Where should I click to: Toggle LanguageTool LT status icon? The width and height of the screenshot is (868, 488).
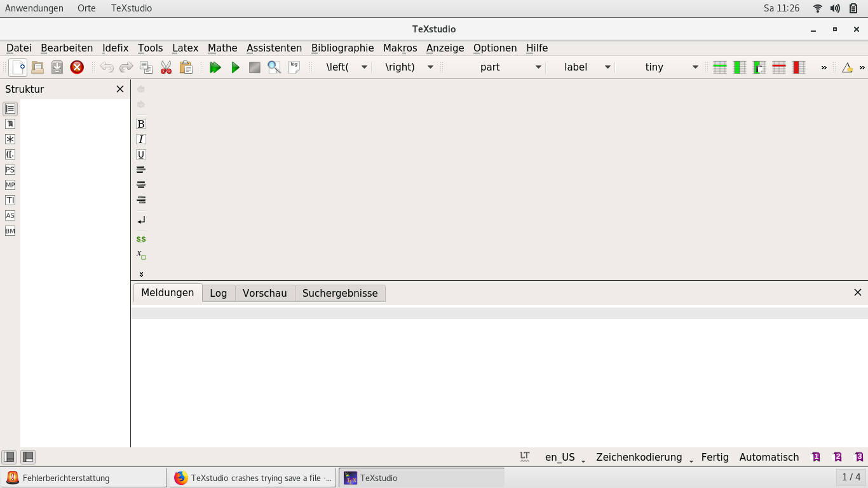525,457
